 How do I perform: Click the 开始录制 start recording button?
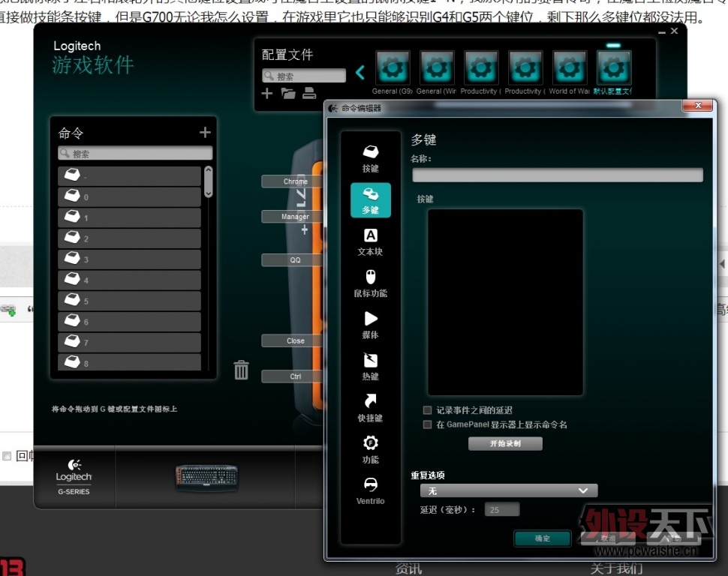coord(505,444)
